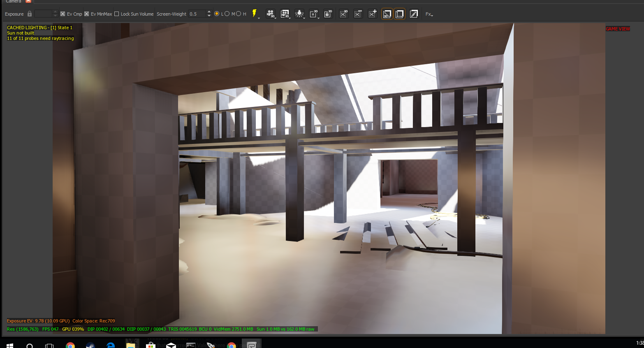Click the 'FPS 047' status entry
This screenshot has height=348, width=644.
tap(51, 329)
